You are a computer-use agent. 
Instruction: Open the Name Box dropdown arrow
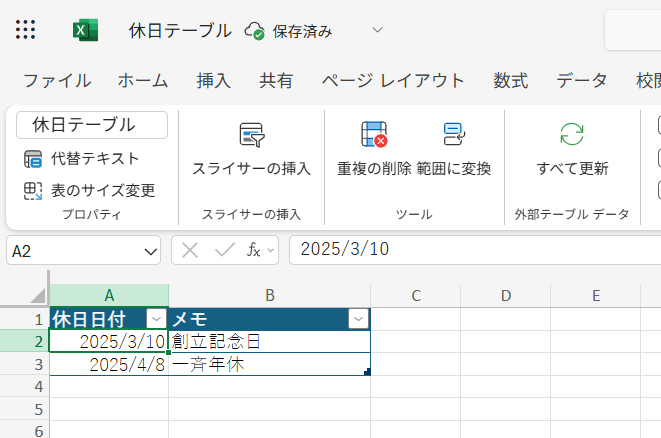coord(150,252)
